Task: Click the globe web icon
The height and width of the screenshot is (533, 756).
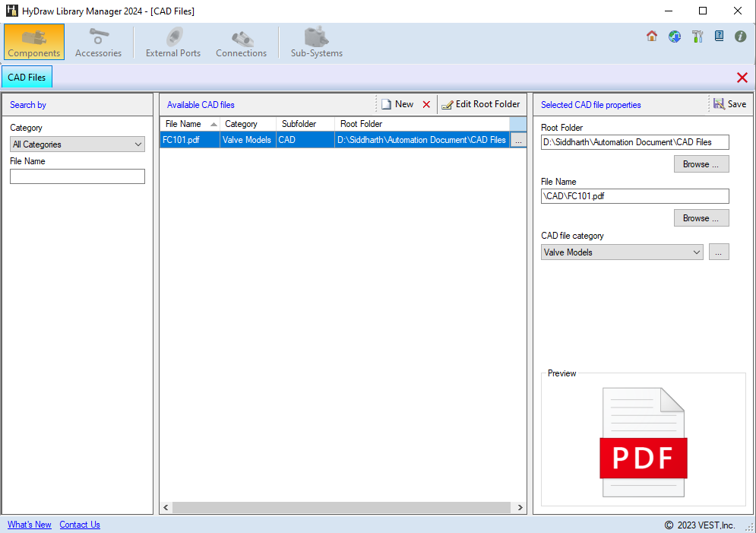Action: (675, 36)
